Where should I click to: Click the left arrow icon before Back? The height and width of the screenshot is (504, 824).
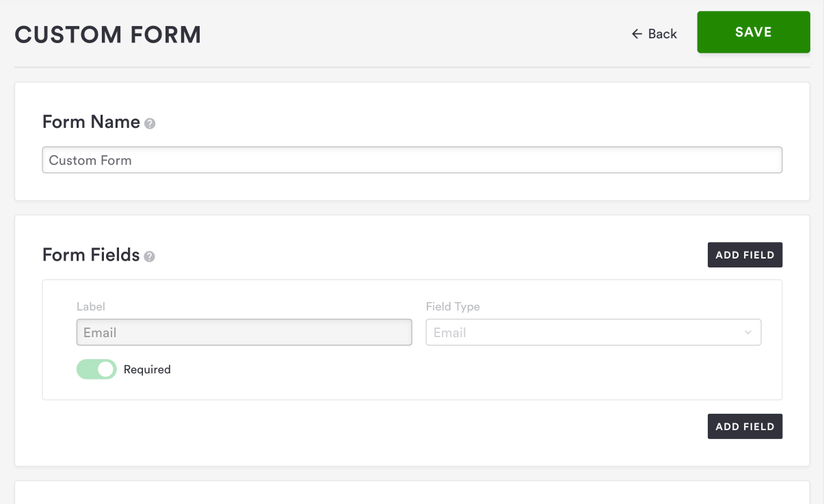tap(637, 34)
